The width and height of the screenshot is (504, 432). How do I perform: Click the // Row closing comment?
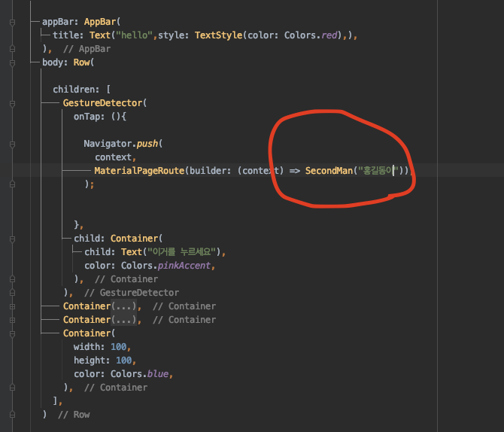coord(74,415)
